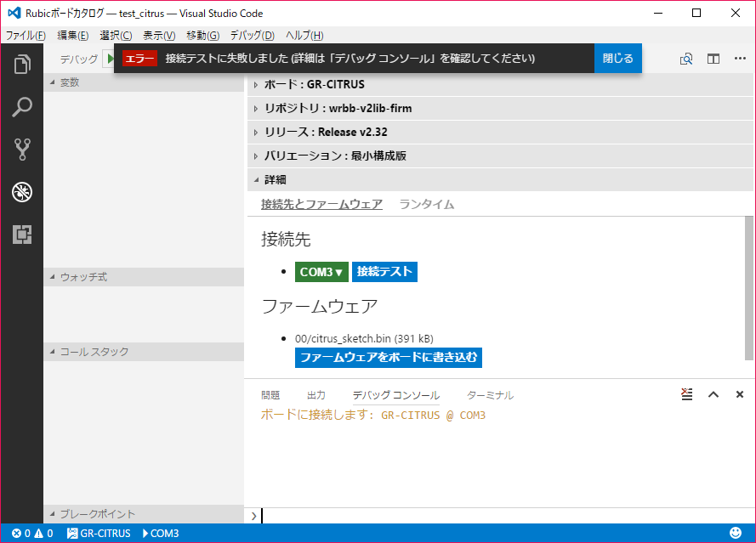Click the 接続先 heading
The image size is (756, 543).
(x=286, y=239)
